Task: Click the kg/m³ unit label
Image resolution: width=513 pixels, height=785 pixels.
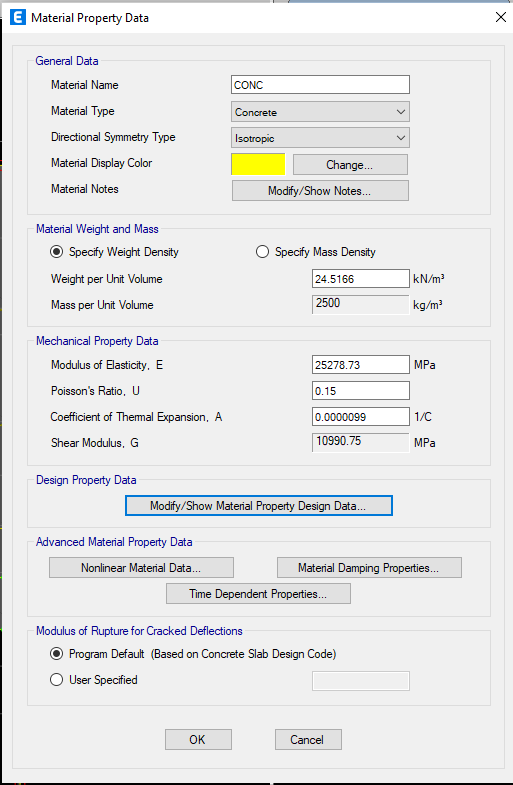Action: pyautogui.click(x=428, y=305)
